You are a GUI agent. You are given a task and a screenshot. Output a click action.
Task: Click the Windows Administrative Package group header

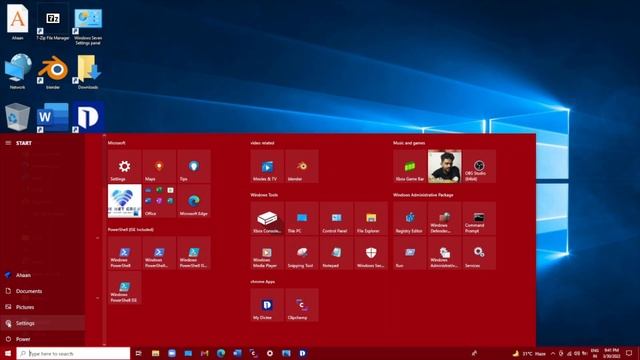(x=423, y=195)
